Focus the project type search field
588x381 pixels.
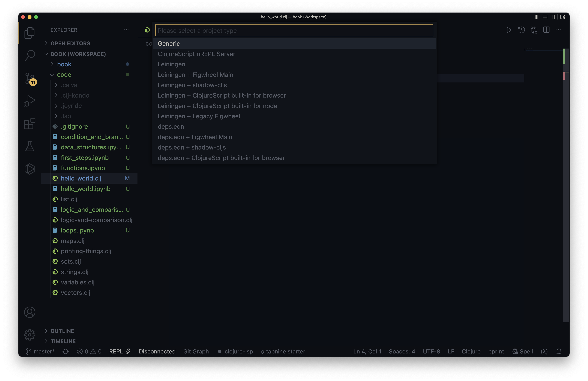(x=294, y=30)
